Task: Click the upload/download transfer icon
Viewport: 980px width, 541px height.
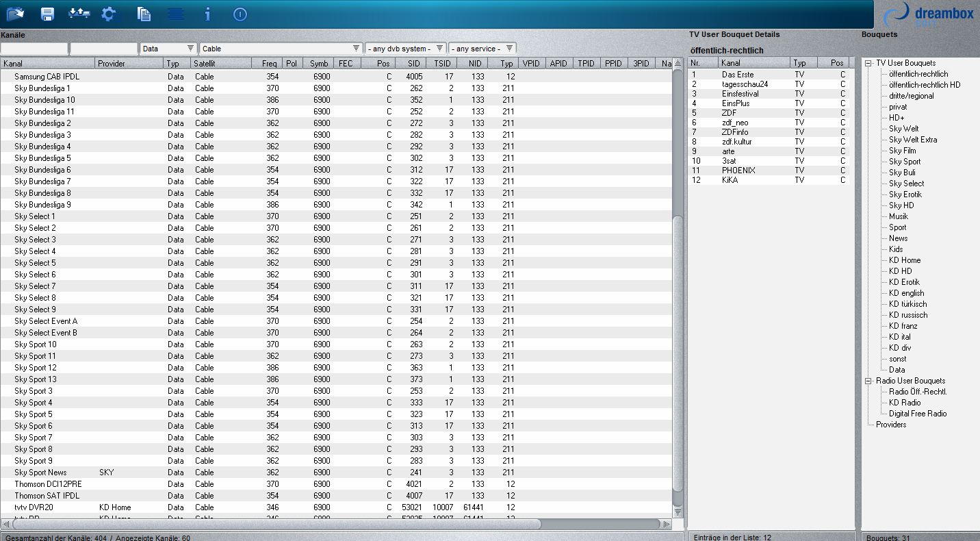Action: 79,14
